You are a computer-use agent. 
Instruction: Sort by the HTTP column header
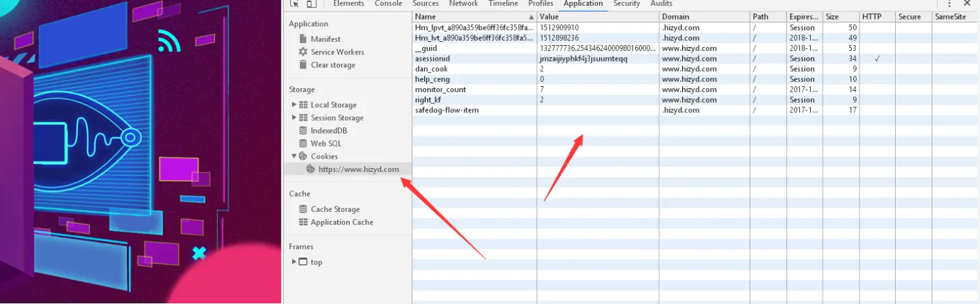[877, 17]
